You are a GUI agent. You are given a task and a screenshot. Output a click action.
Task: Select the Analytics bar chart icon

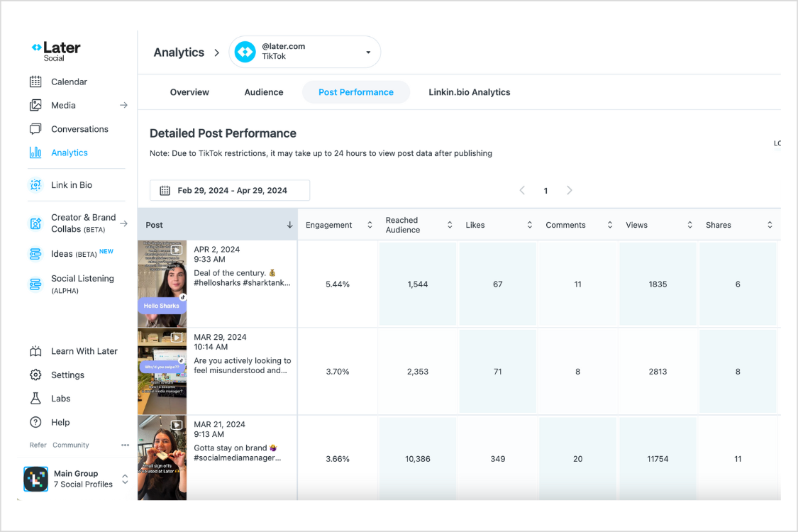35,153
